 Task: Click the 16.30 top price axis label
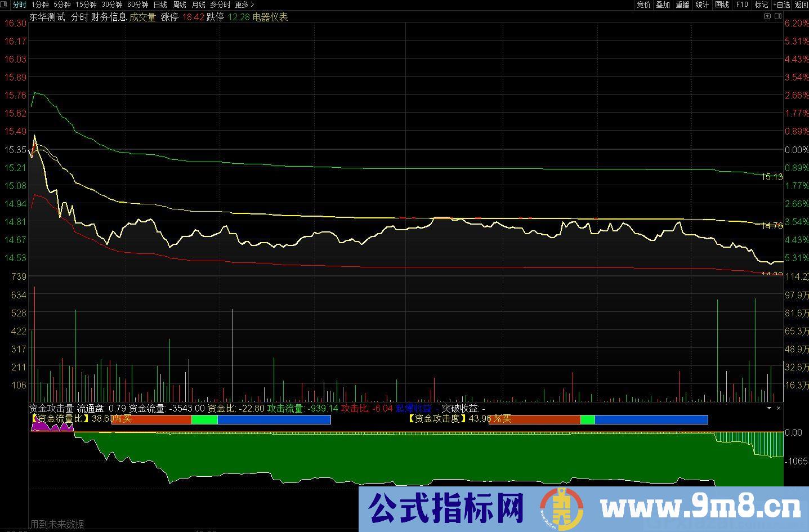[x=15, y=23]
